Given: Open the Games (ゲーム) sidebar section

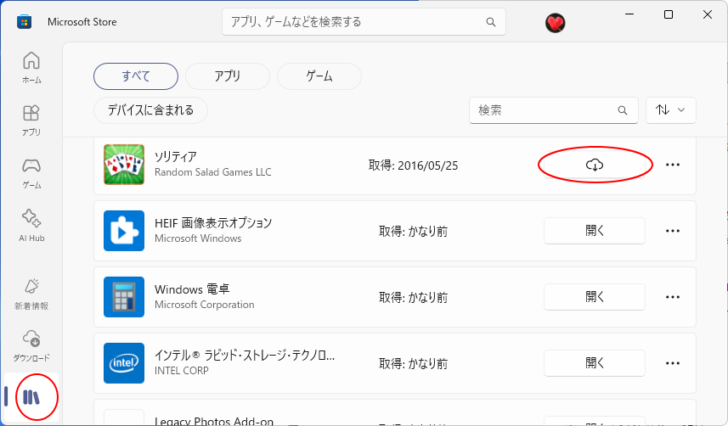Looking at the screenshot, I should pos(31,173).
